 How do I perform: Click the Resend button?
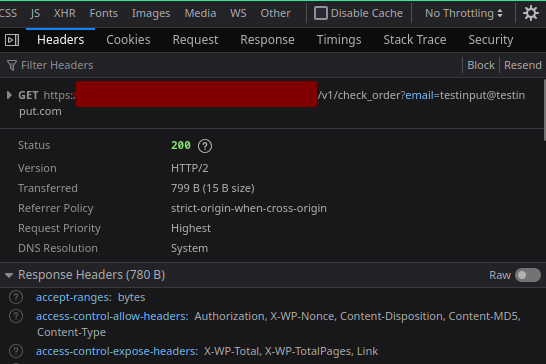click(x=523, y=65)
